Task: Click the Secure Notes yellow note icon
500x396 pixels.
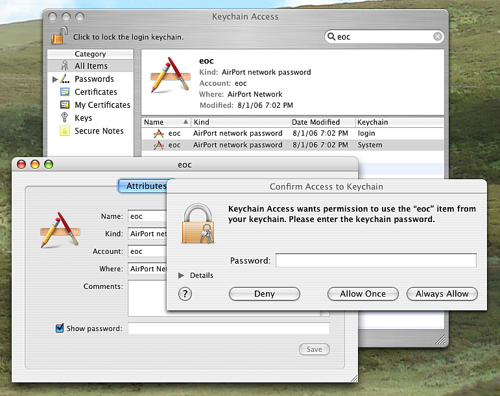Action: (x=65, y=130)
